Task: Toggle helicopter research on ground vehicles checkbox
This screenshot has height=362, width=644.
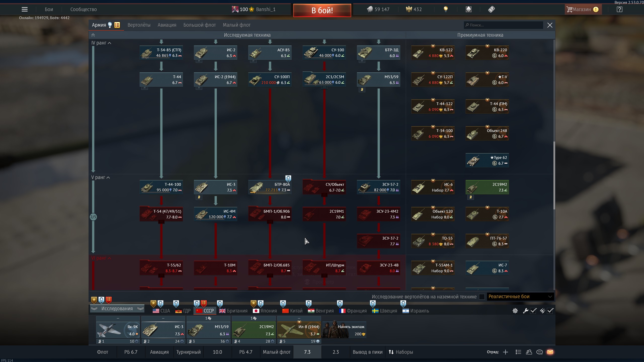Action: point(482,297)
